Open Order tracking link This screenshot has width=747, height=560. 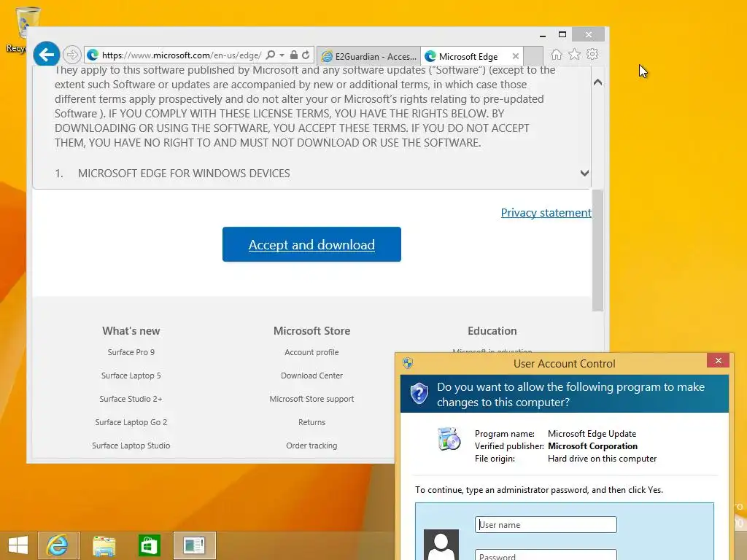click(x=311, y=446)
